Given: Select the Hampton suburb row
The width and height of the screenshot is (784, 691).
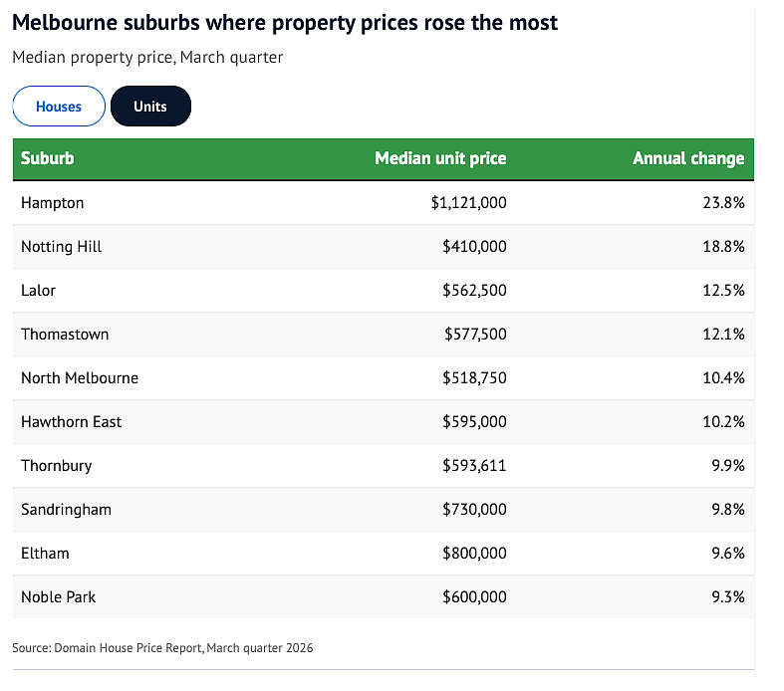Looking at the screenshot, I should pos(383,203).
